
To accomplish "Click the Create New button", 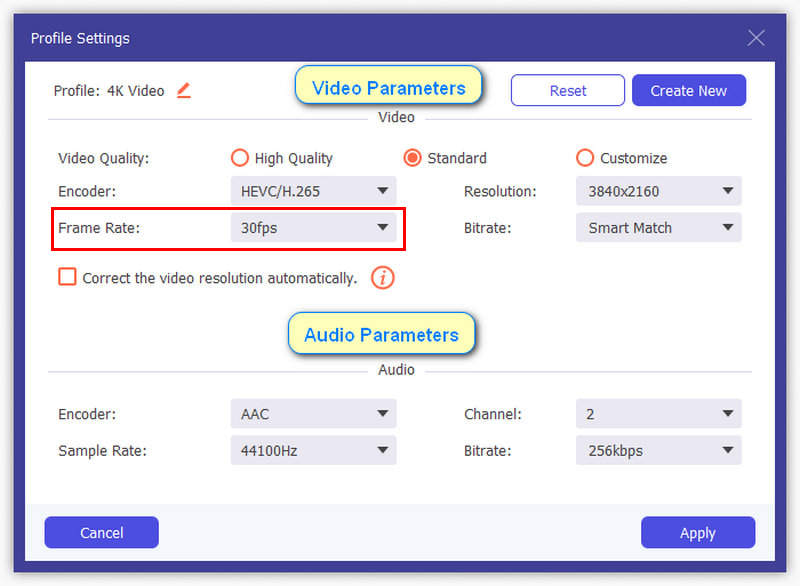I will [x=689, y=90].
